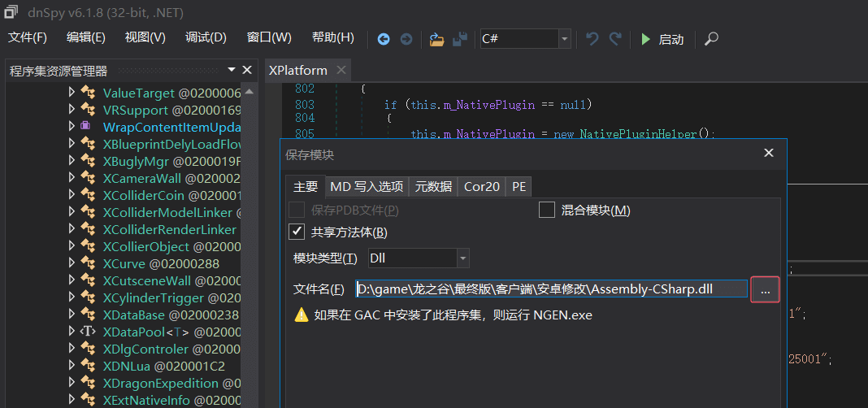Close the 程序集资源管理器 panel
Image resolution: width=868 pixels, height=408 pixels.
click(247, 70)
